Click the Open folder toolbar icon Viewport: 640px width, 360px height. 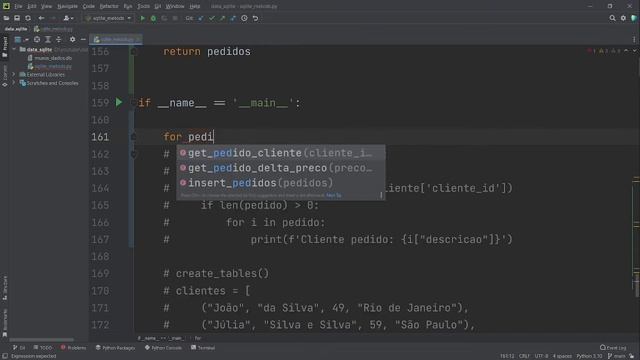pyautogui.click(x=6, y=18)
